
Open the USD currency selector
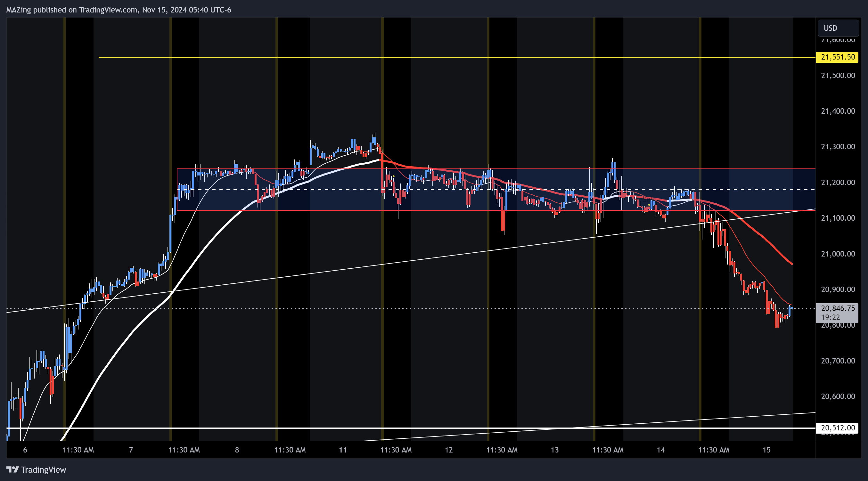[838, 28]
